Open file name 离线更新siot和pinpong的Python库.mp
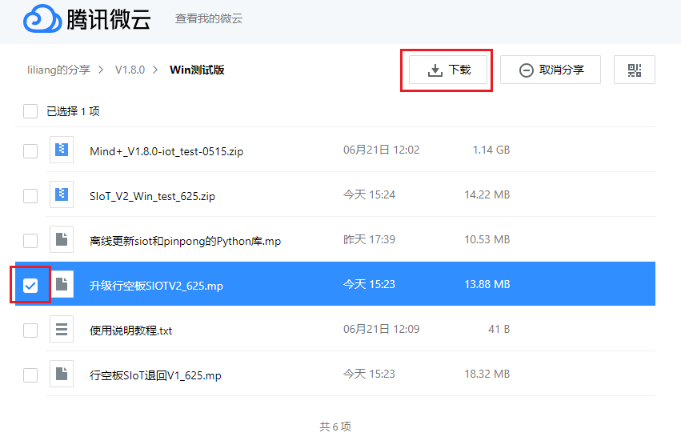The image size is (681, 439). pos(185,241)
